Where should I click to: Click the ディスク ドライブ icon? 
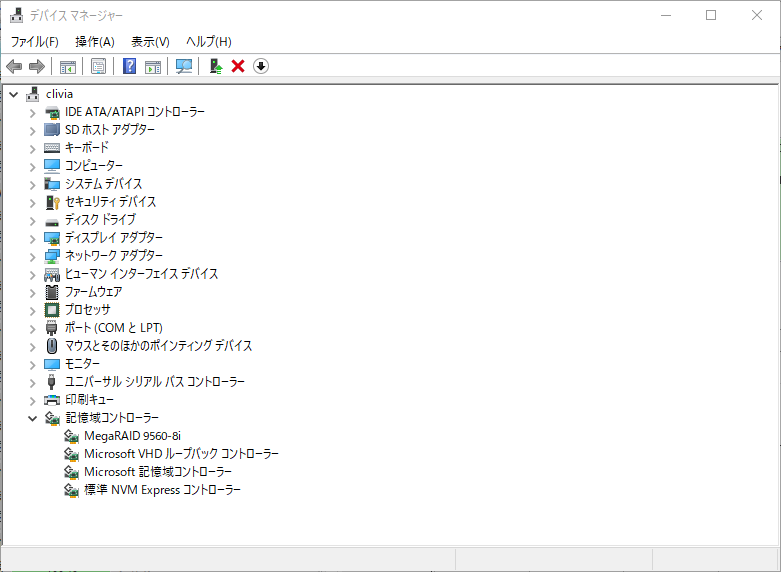pyautogui.click(x=52, y=222)
